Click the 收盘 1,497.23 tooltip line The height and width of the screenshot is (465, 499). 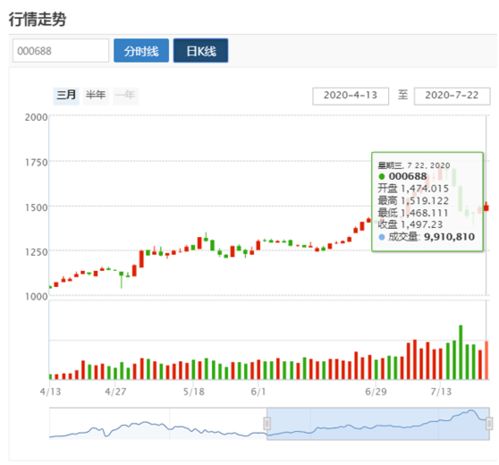point(410,225)
